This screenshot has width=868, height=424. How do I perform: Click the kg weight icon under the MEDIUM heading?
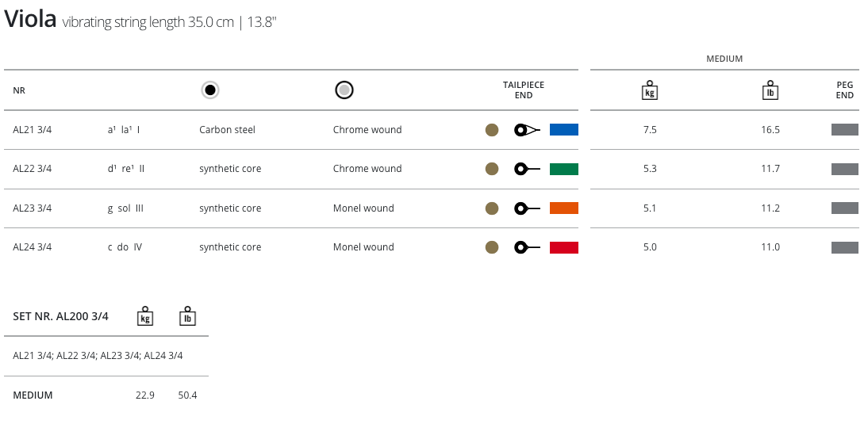(x=650, y=90)
